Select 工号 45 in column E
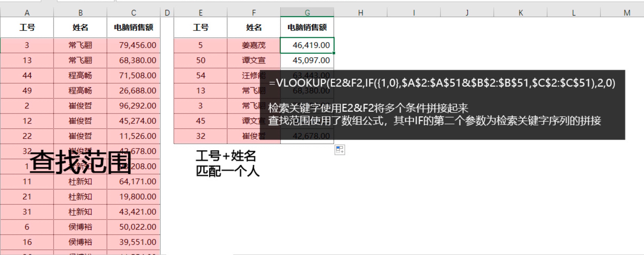The width and height of the screenshot is (644, 255). 201,121
